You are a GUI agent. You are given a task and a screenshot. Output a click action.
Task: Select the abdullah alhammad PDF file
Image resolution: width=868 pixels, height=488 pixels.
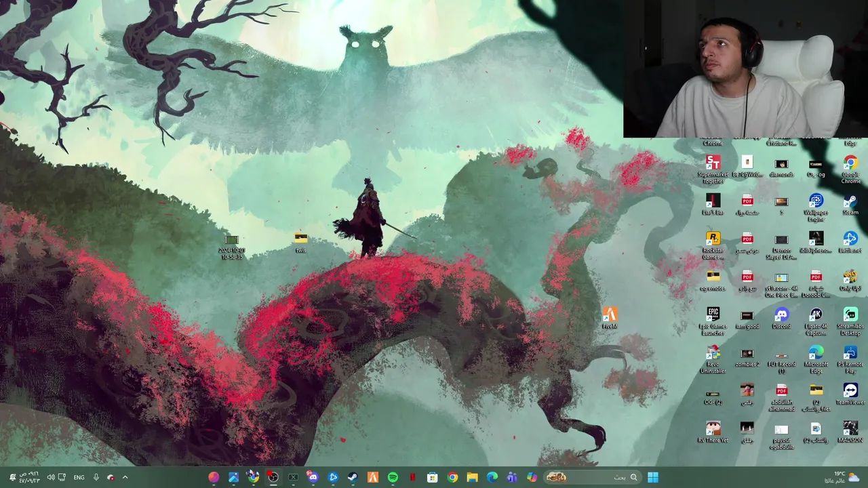781,396
